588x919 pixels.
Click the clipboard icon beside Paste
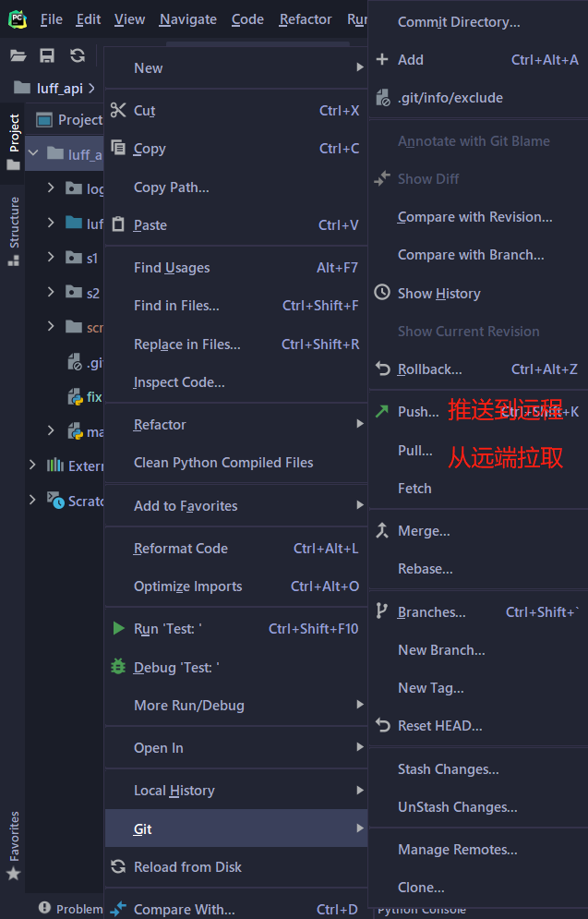coord(118,224)
